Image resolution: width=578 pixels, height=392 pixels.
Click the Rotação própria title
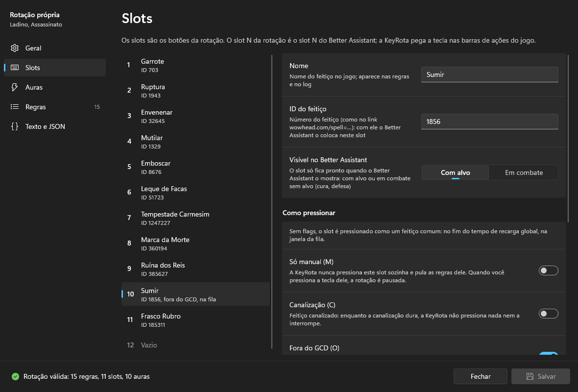[x=35, y=15]
